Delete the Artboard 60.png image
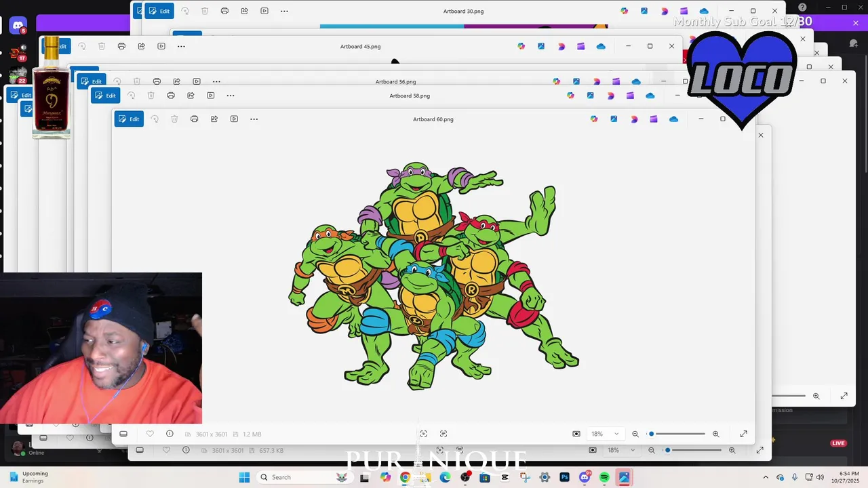 click(x=174, y=119)
